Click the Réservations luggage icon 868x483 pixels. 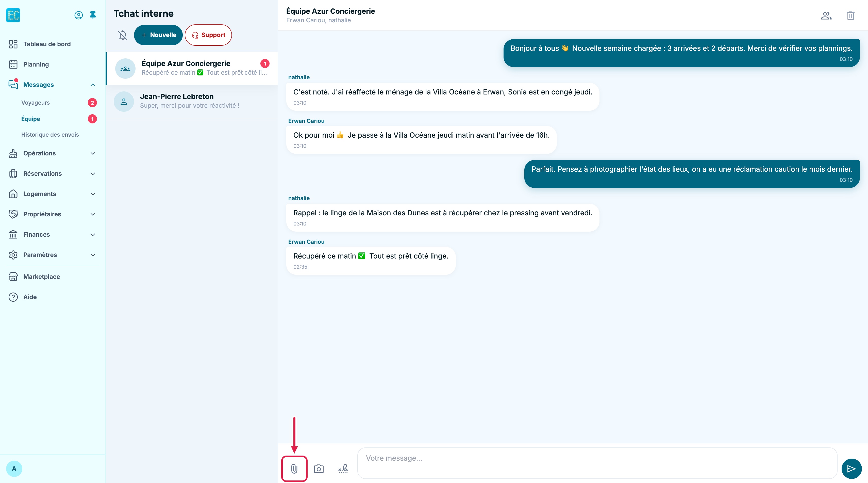point(13,174)
